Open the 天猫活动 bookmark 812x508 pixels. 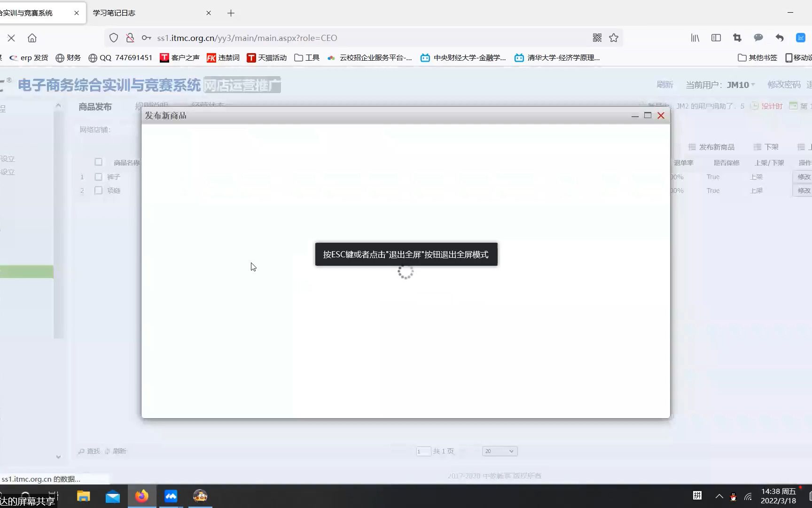[x=267, y=58]
